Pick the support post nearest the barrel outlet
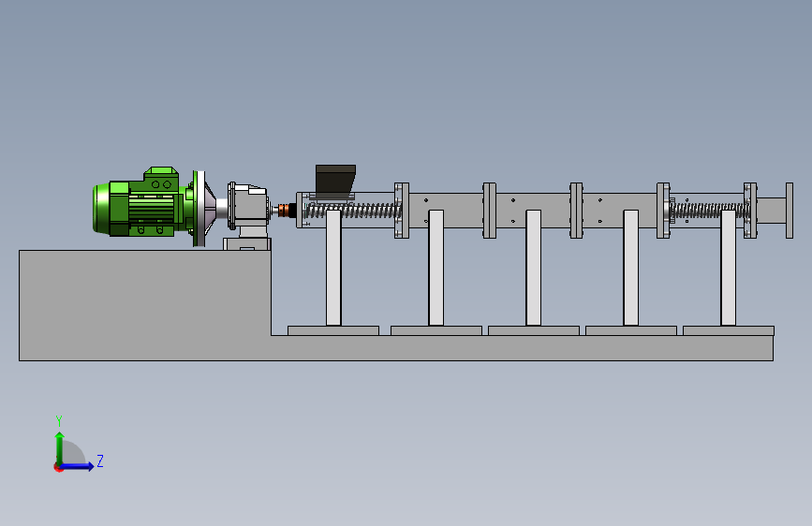Image resolution: width=812 pixels, height=526 pixels. pos(728,268)
